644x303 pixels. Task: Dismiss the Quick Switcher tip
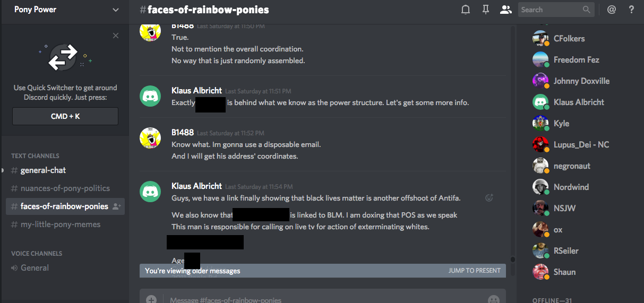point(116,36)
